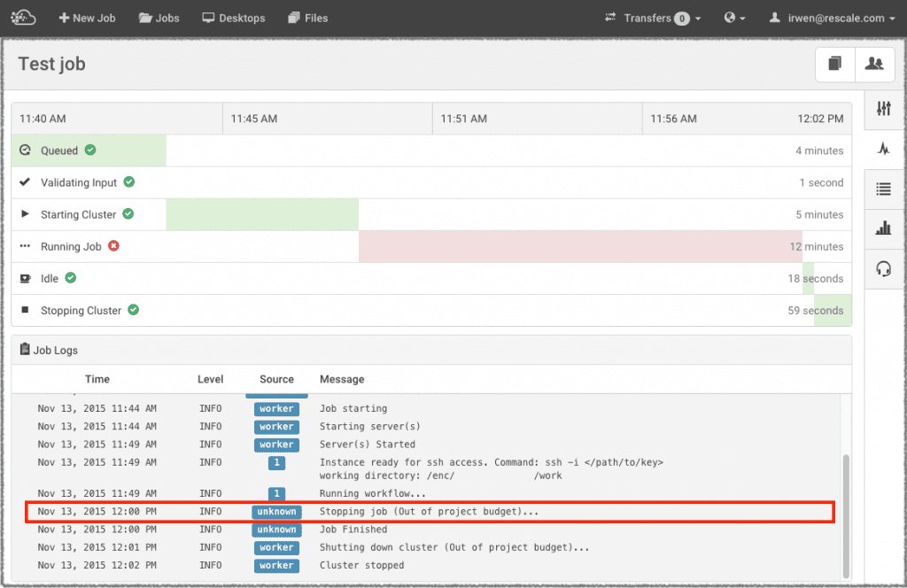Select the status pulse icon in sidebar
907x588 pixels.
pos(883,149)
